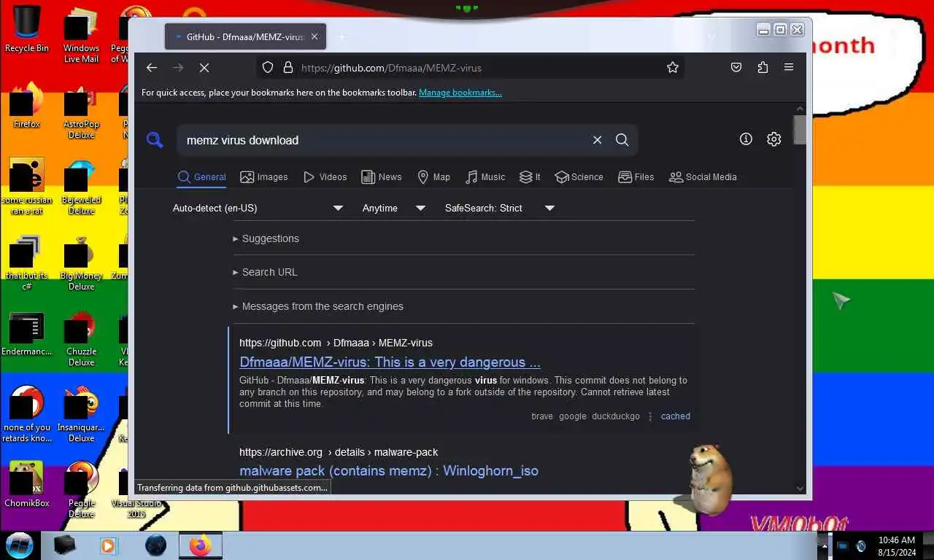
Task: Switch to Videos search category
Action: (x=325, y=176)
